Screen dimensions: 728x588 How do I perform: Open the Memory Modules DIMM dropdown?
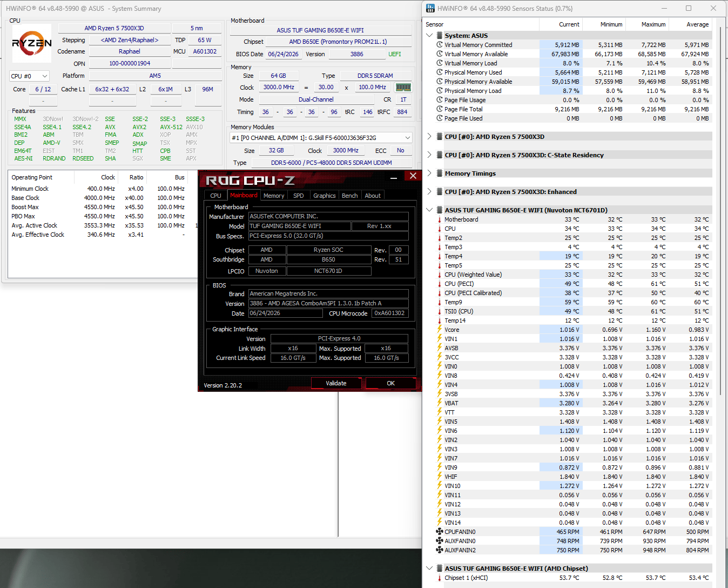321,138
